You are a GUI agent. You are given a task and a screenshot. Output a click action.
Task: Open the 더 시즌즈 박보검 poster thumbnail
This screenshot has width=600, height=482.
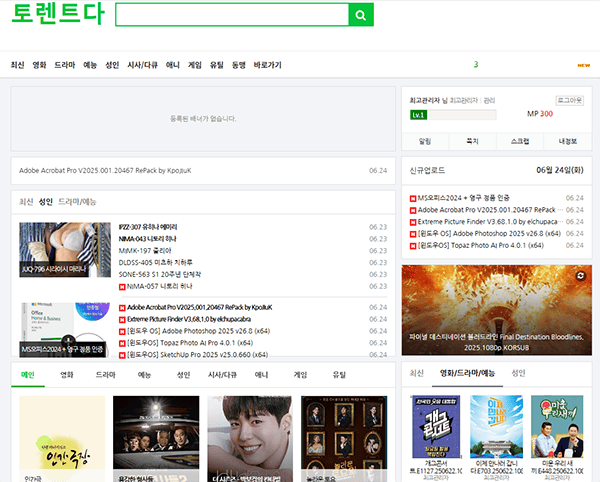(250, 439)
